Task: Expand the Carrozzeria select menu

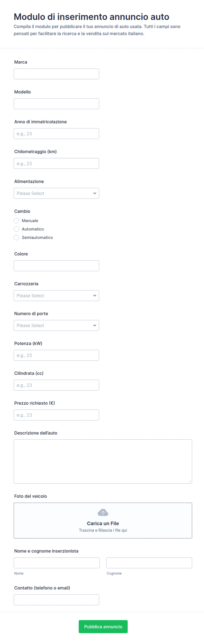Action: tap(56, 295)
